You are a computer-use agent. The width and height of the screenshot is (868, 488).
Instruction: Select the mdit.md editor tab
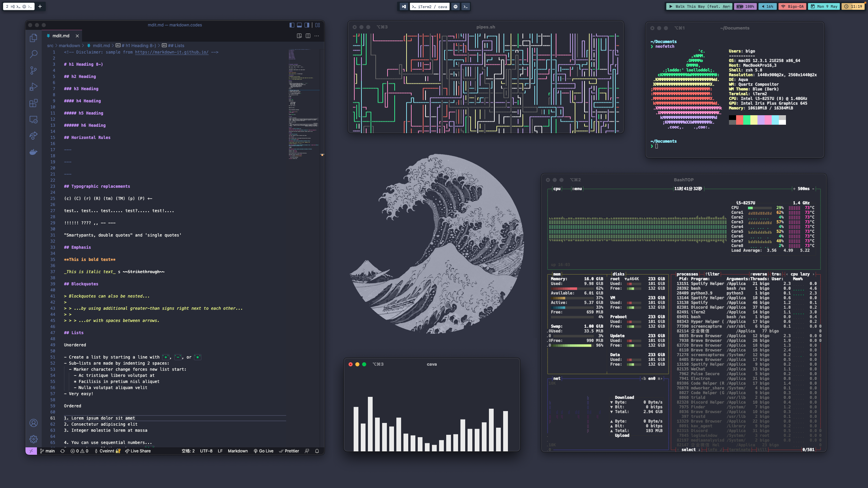point(61,36)
